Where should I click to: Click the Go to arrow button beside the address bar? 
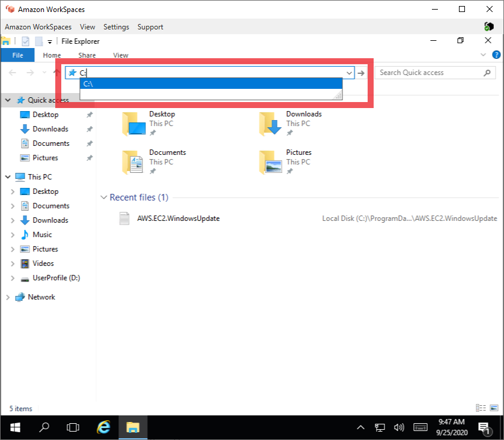pos(361,73)
